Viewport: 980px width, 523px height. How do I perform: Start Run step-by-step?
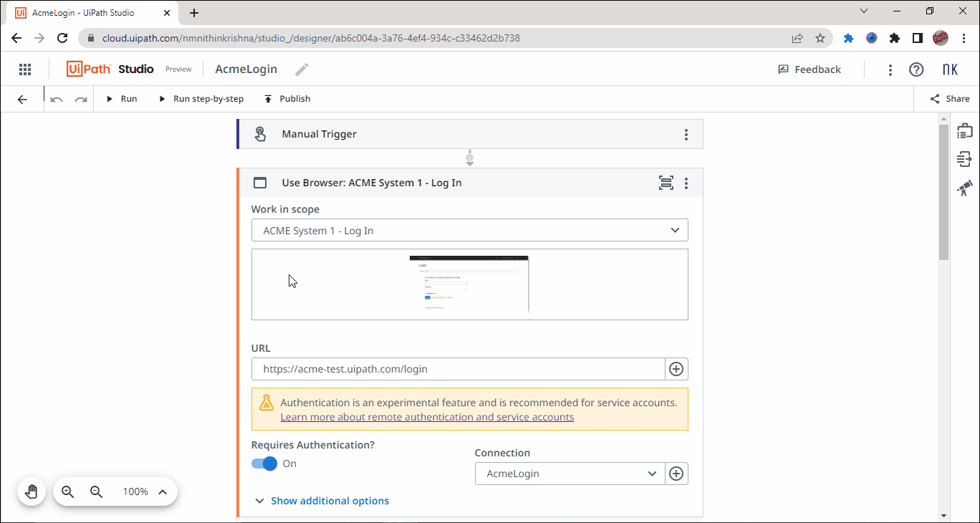point(201,99)
